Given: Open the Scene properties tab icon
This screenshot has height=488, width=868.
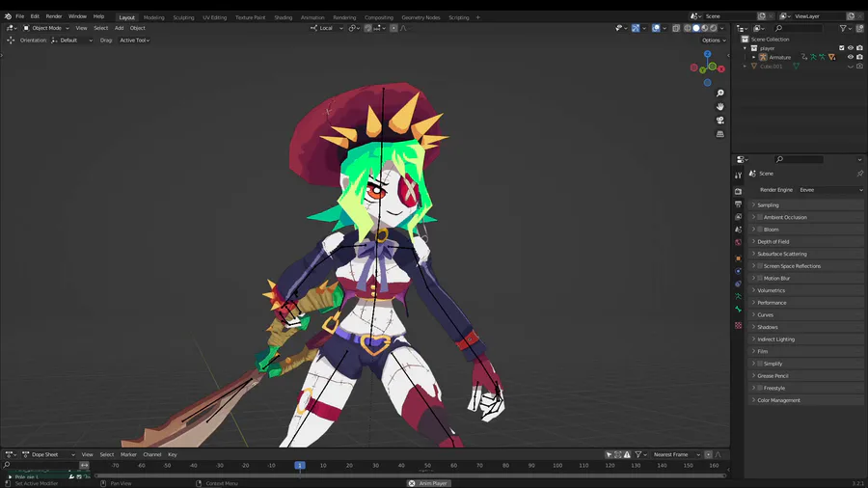Looking at the screenshot, I should click(x=738, y=230).
